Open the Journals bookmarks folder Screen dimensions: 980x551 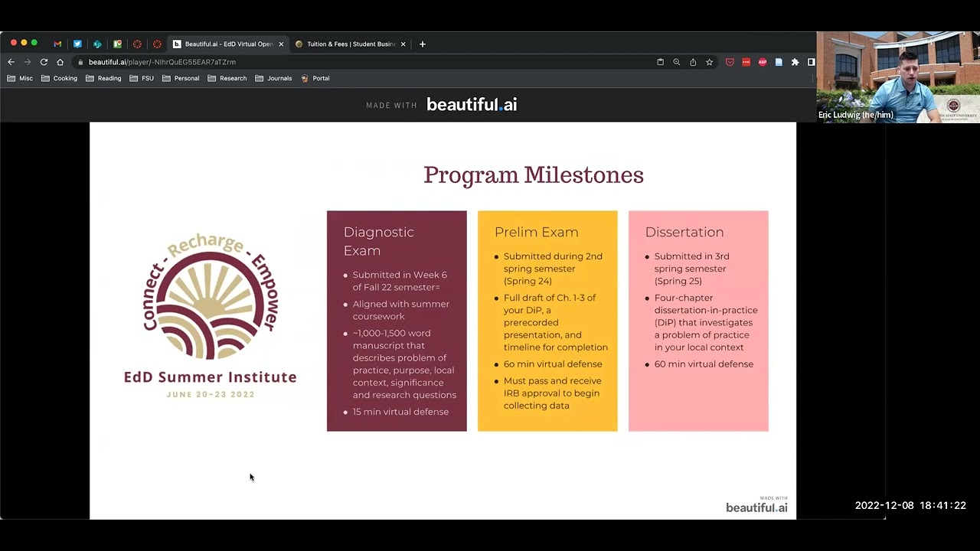[x=273, y=78]
